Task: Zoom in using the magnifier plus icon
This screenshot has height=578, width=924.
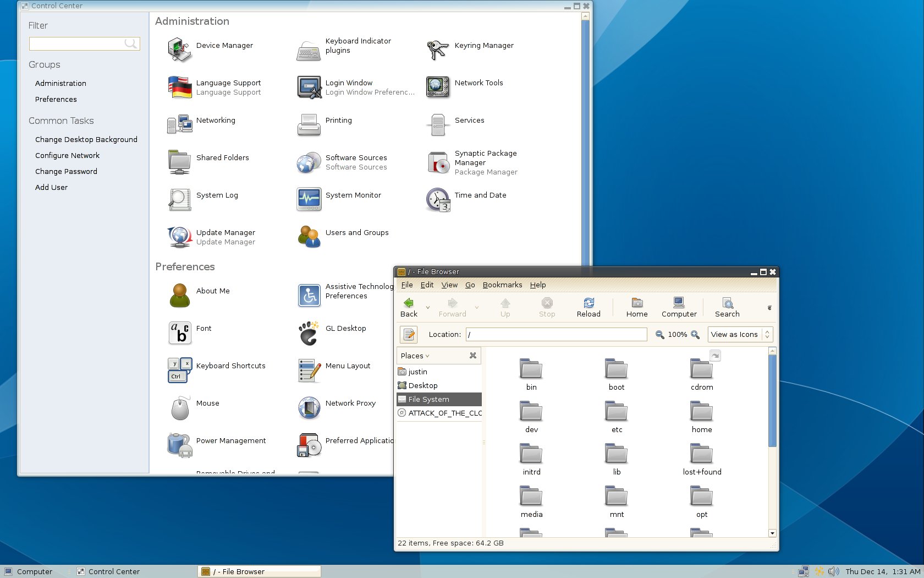Action: [x=695, y=334]
